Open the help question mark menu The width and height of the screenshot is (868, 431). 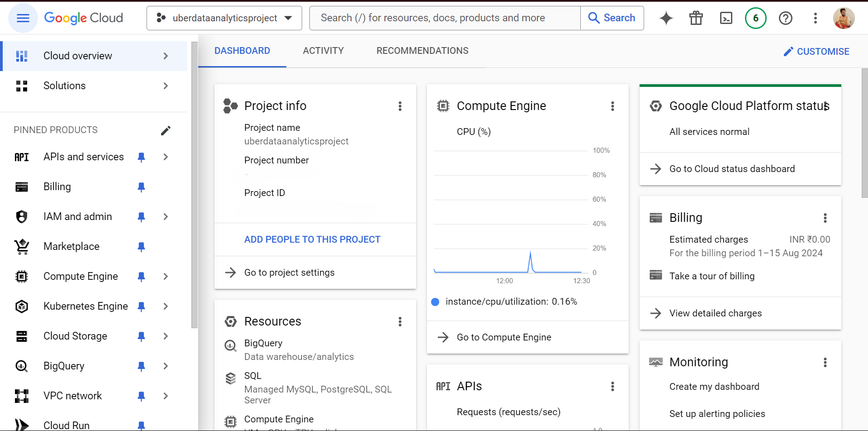tap(785, 18)
